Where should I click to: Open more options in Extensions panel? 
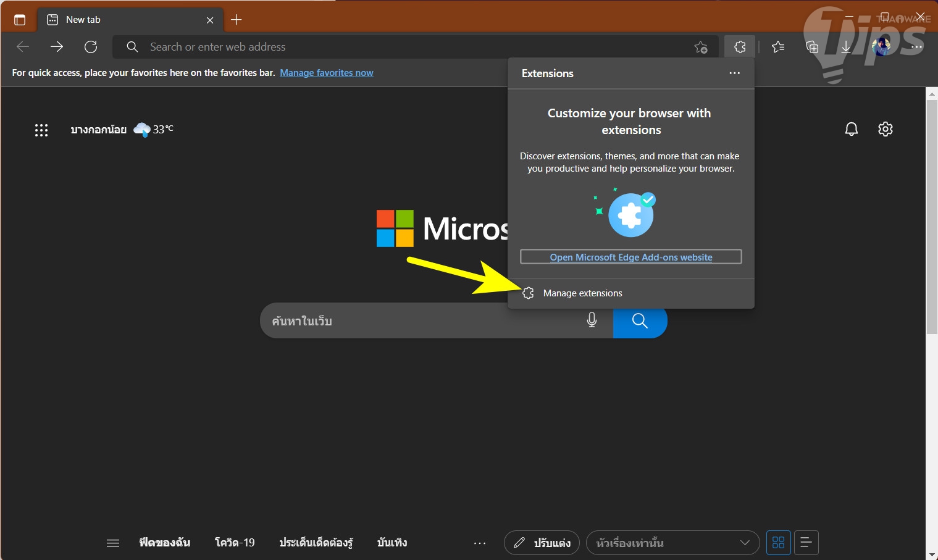click(734, 73)
